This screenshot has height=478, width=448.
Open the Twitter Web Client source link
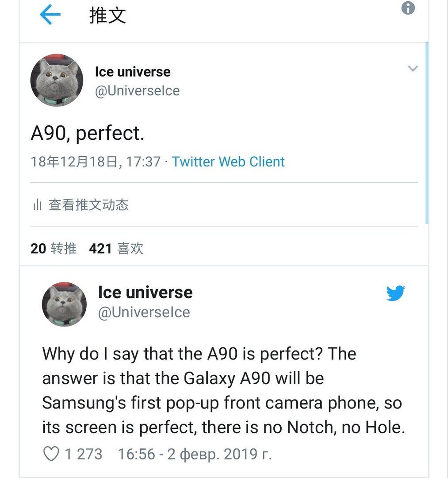tap(228, 162)
